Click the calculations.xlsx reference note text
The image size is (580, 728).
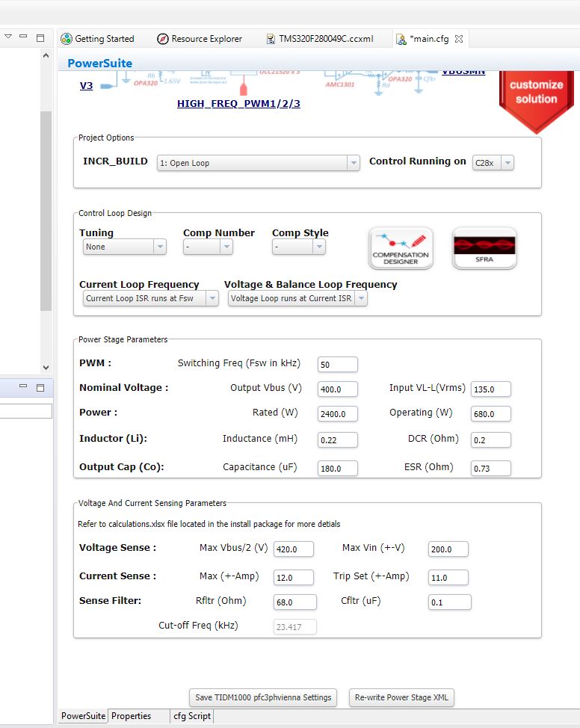tap(209, 524)
